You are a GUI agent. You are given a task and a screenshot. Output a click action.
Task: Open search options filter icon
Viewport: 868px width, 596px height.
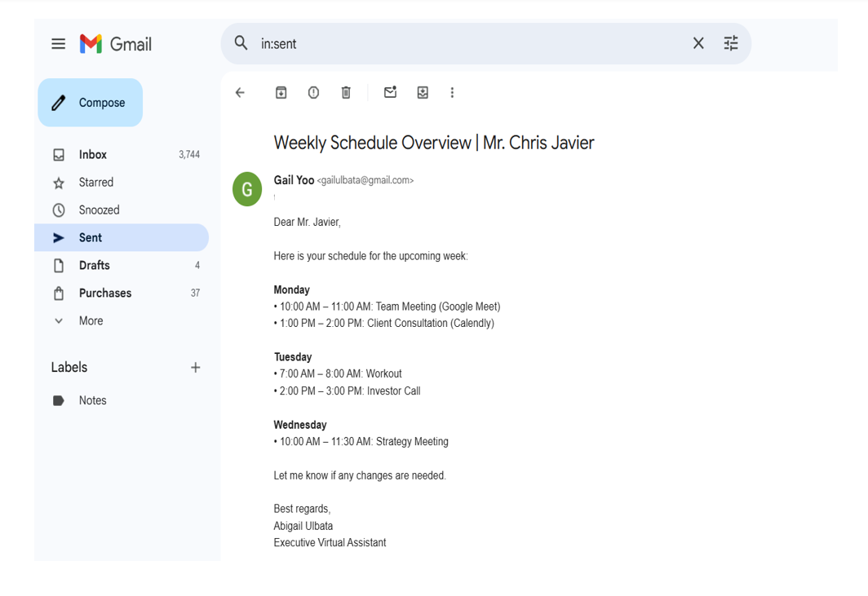pyautogui.click(x=731, y=43)
